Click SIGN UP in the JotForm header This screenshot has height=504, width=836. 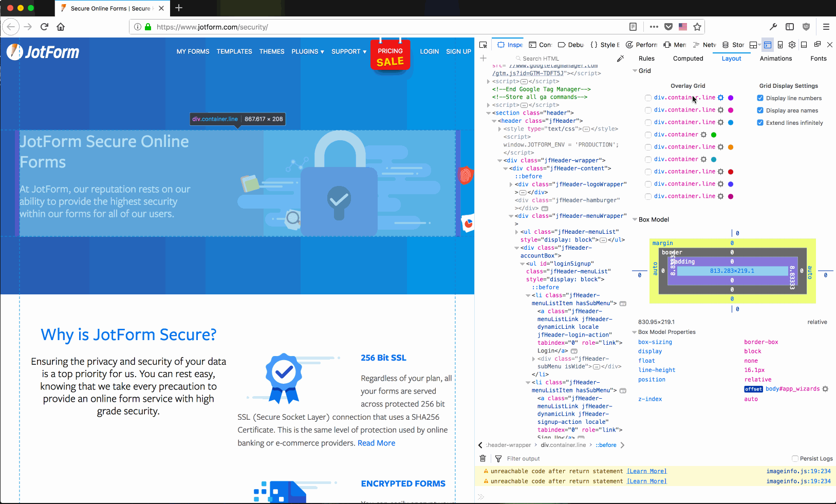(458, 51)
